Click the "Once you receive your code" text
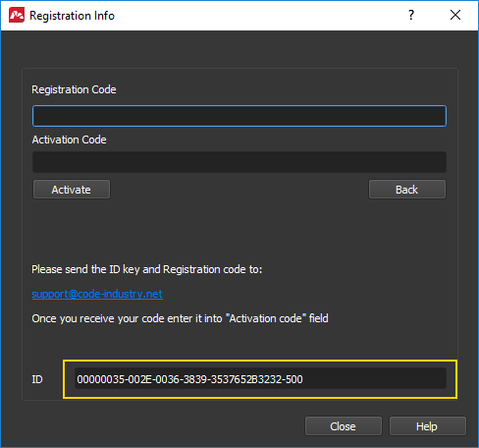The width and height of the screenshot is (479, 448). [180, 318]
